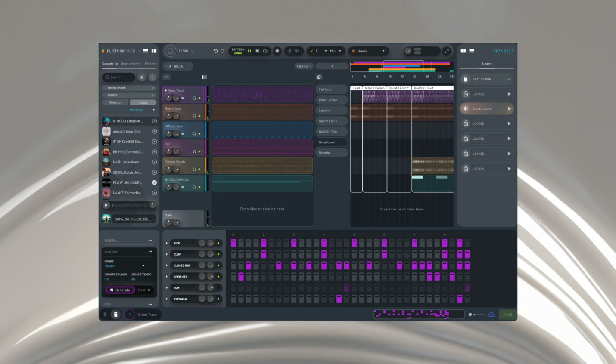Image resolution: width=616 pixels, height=364 pixels.
Task: Select the record icon in the transport bar
Action: 277,51
